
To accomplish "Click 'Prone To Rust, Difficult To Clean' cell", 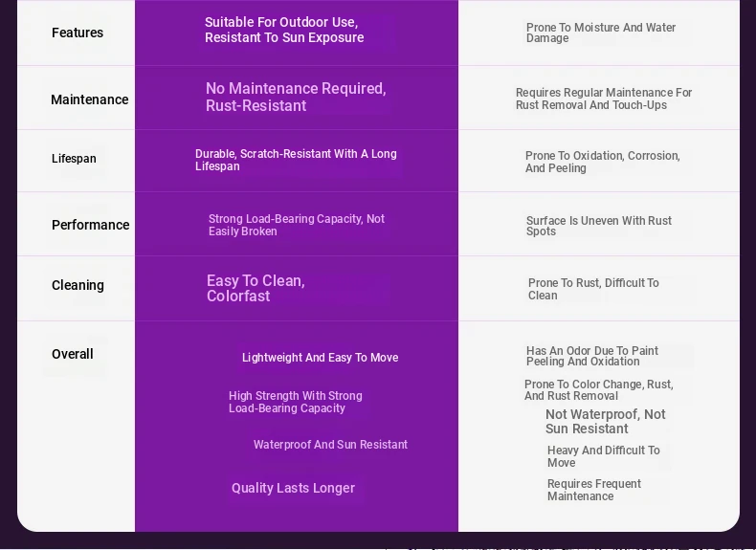I will 593,289.
